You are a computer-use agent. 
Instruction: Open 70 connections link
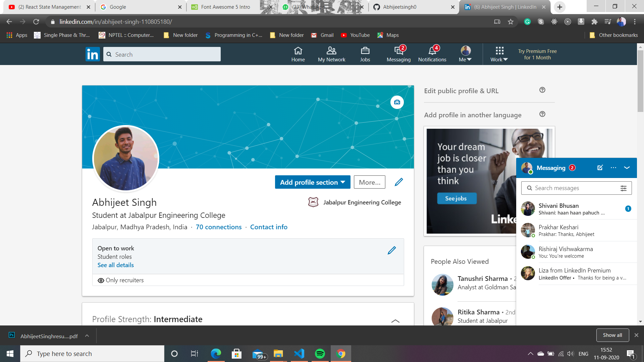pos(219,227)
